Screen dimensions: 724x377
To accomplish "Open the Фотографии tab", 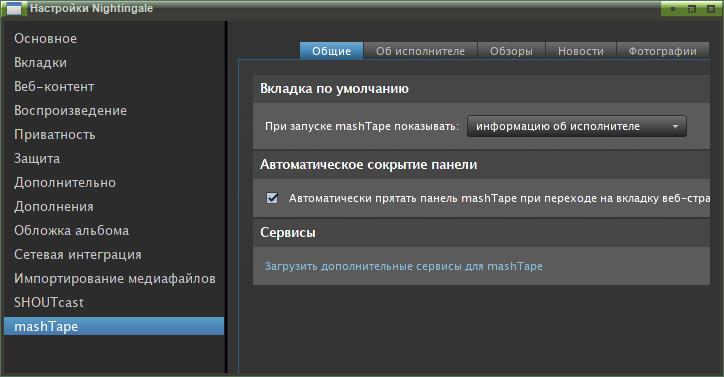I will (x=663, y=51).
